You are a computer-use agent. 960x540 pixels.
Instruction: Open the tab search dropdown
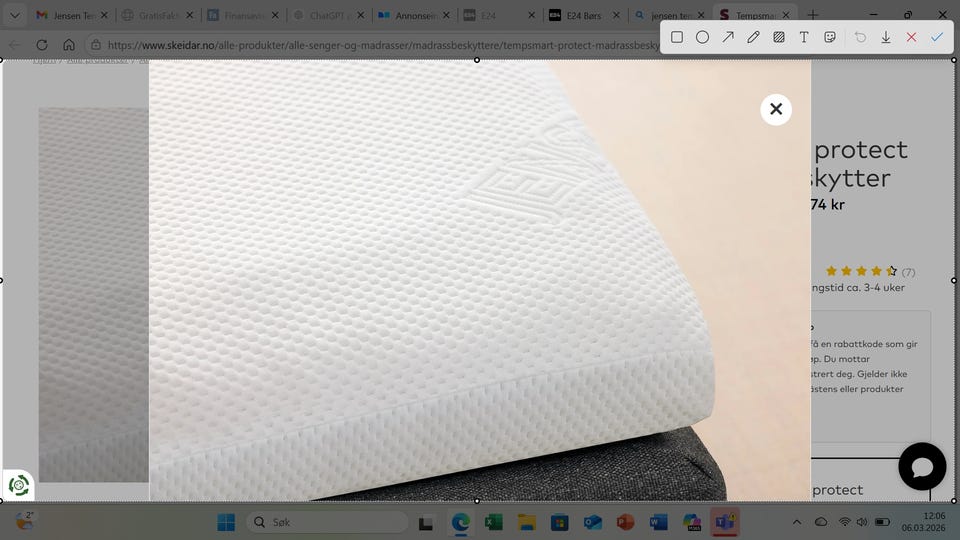click(15, 15)
